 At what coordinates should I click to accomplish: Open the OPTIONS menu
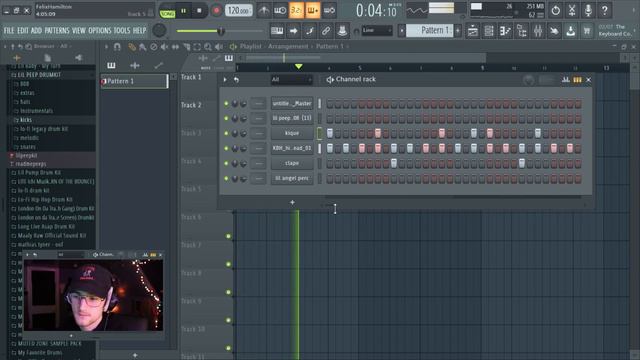coord(100,31)
